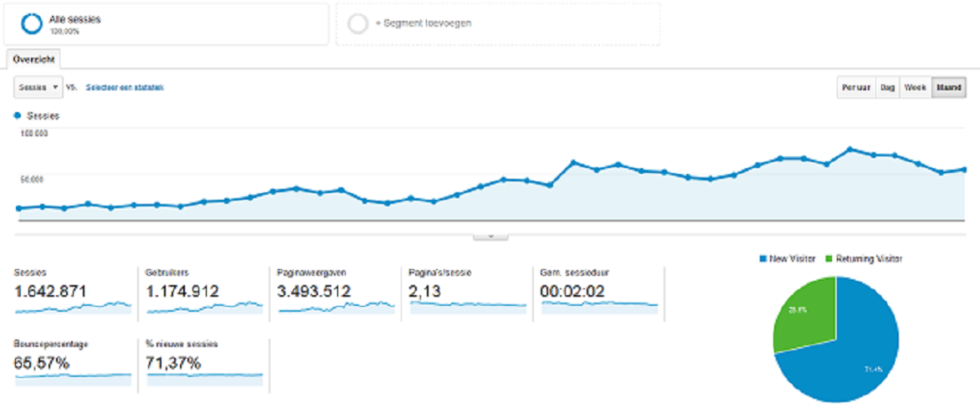The height and width of the screenshot is (418, 980).
Task: Select the Maand time granularity button
Action: 949,88
